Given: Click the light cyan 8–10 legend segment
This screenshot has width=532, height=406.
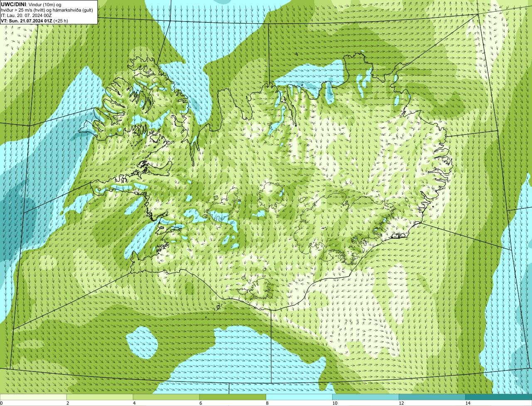Looking at the screenshot, I should pyautogui.click(x=299, y=397).
